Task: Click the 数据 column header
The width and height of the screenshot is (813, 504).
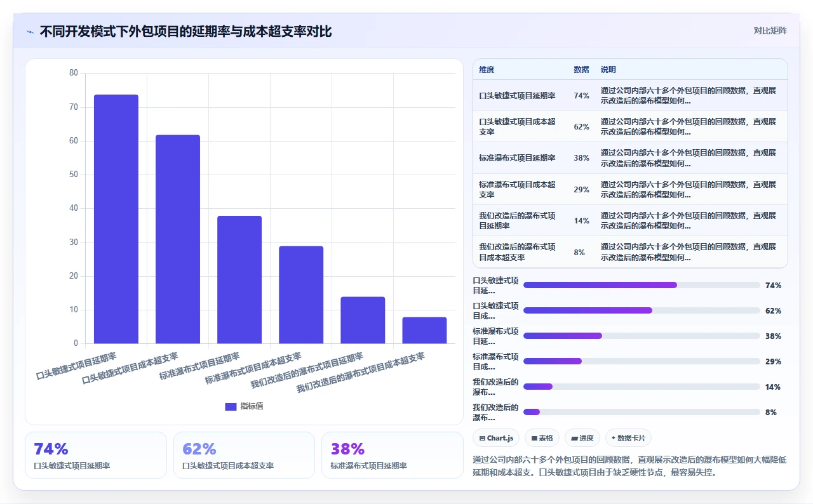Action: click(x=581, y=69)
